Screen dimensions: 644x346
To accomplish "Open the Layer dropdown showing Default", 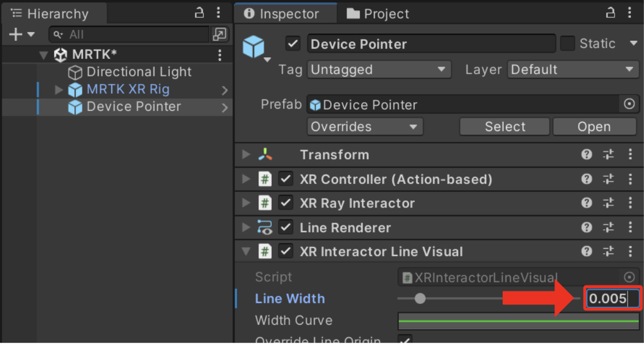I will [x=573, y=69].
